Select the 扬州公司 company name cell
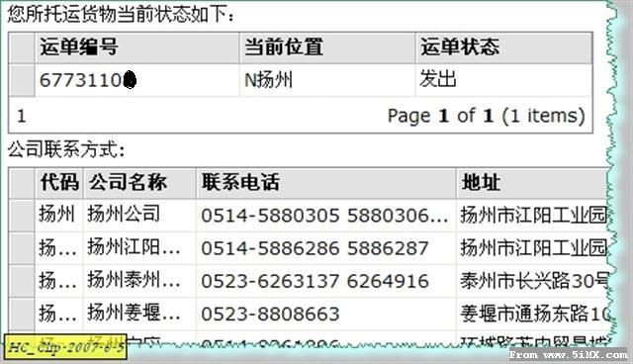This screenshot has width=633, height=364. [139, 215]
